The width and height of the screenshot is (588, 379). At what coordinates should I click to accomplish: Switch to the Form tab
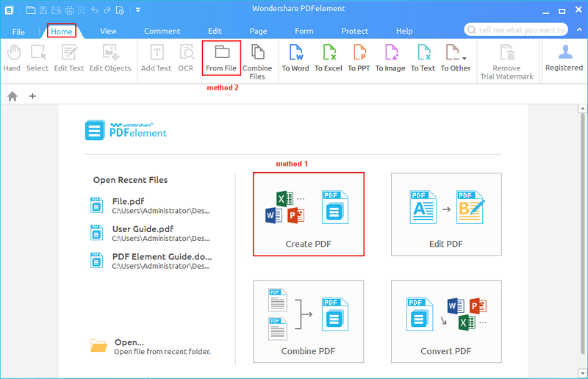[304, 31]
